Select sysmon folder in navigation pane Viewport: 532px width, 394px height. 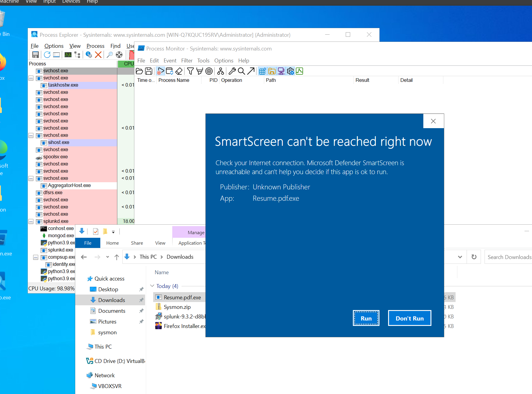tap(107, 332)
